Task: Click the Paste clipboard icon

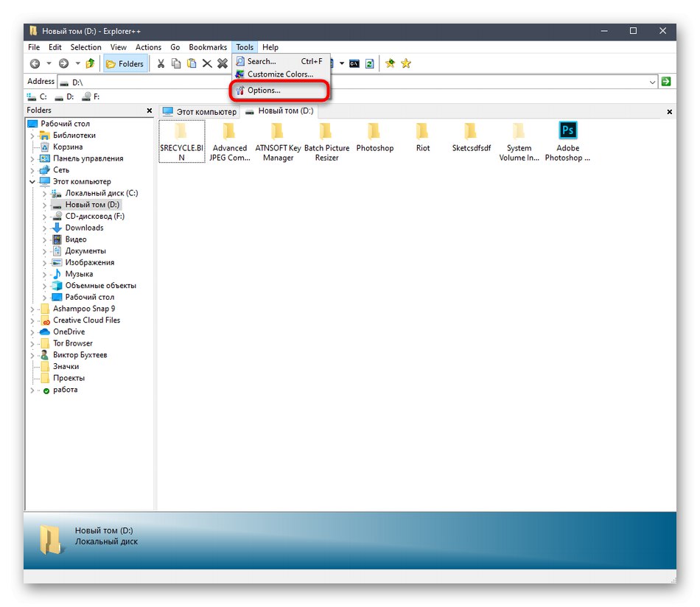Action: click(x=192, y=64)
